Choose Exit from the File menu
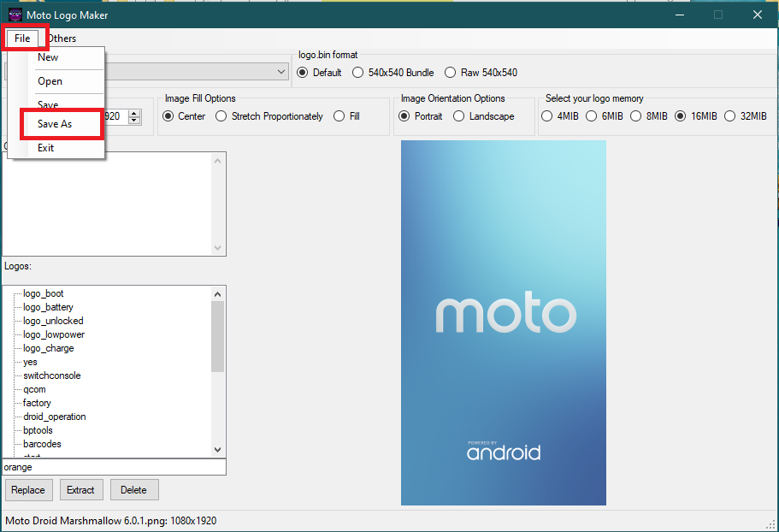Viewport: 779px width, 532px height. (x=45, y=147)
